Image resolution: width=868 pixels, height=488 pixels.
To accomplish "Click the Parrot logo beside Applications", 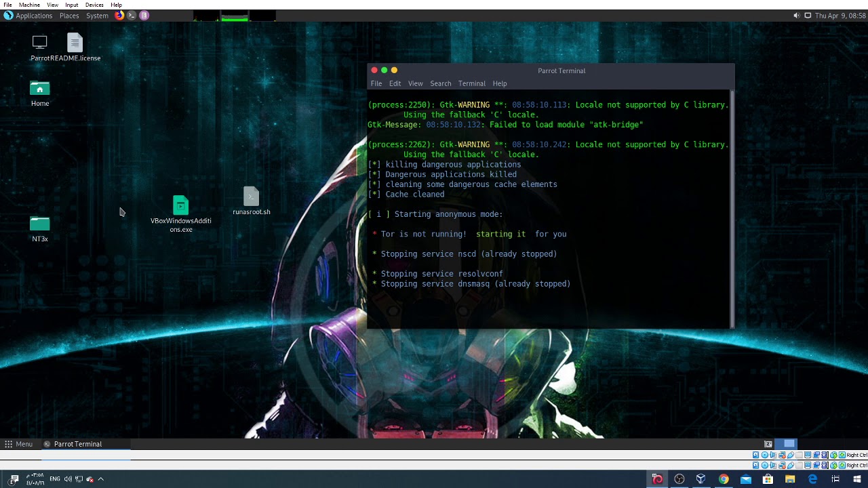I will [8, 15].
